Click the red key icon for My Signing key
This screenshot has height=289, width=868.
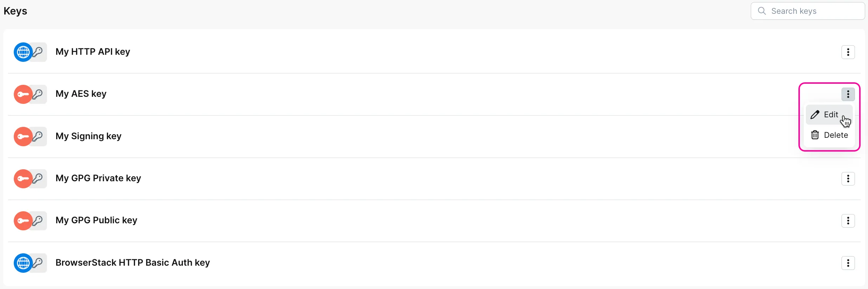click(23, 136)
